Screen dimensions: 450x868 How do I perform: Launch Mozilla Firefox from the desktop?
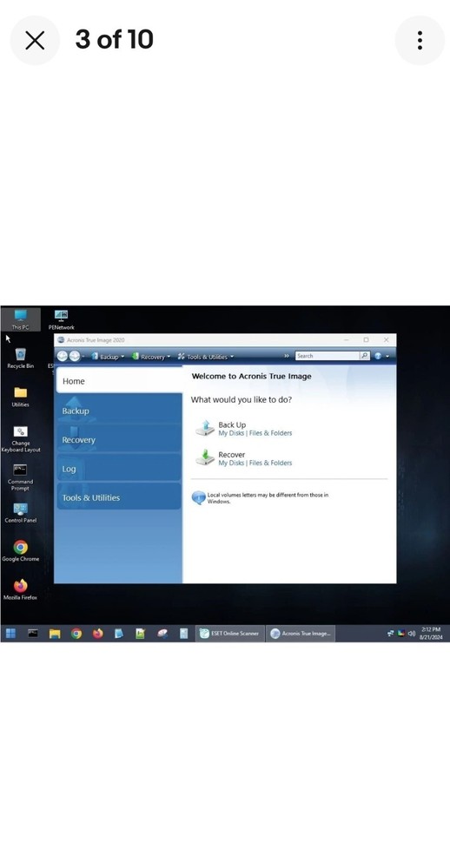21,590
